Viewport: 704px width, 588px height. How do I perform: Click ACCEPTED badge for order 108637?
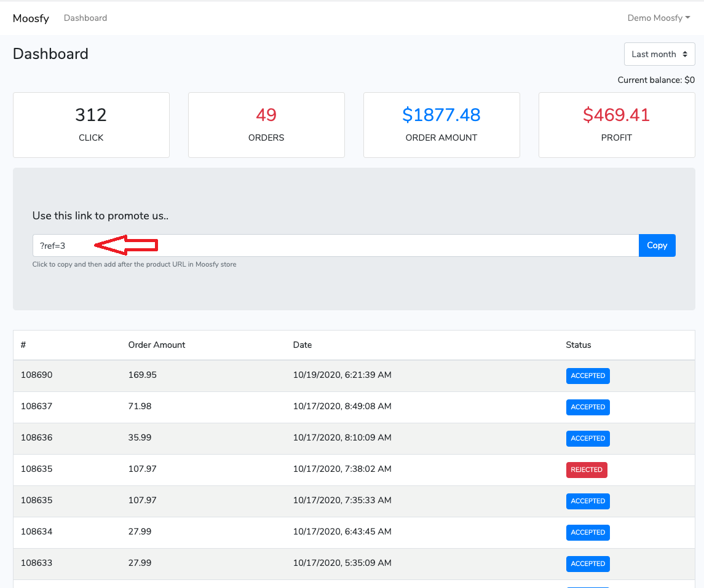point(588,407)
